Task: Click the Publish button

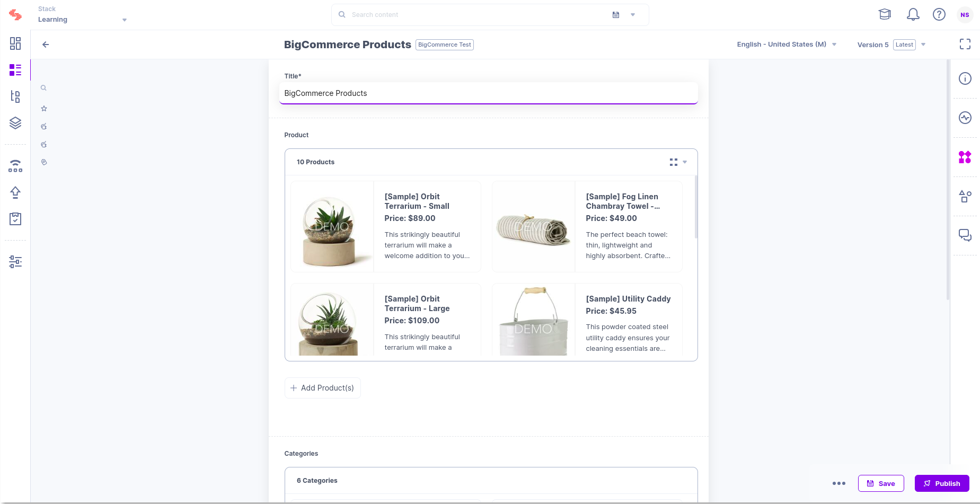Action: pos(942,483)
